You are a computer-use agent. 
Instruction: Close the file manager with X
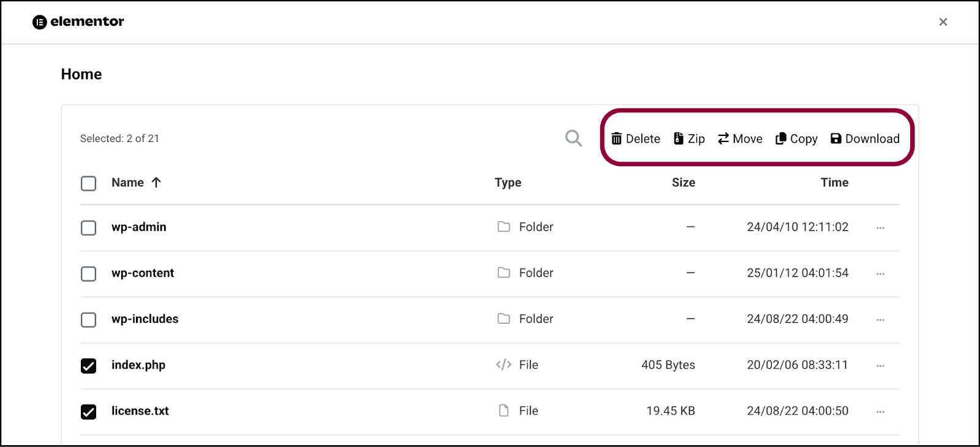point(943,22)
